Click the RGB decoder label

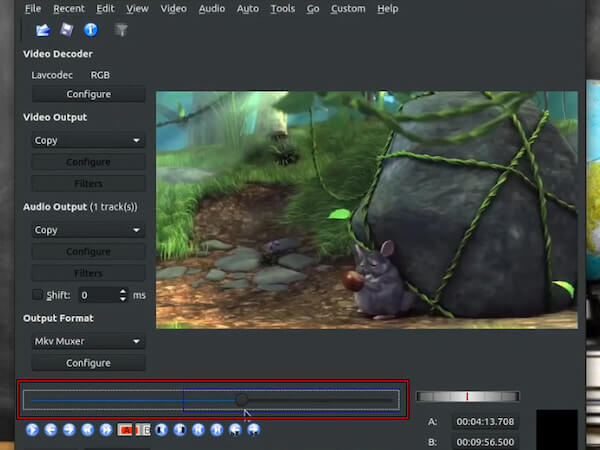tap(100, 75)
